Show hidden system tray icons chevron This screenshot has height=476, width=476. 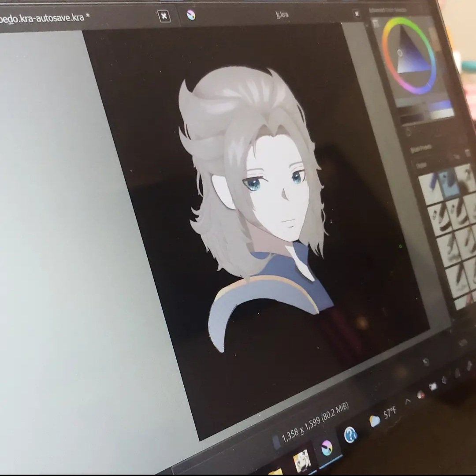408,402
